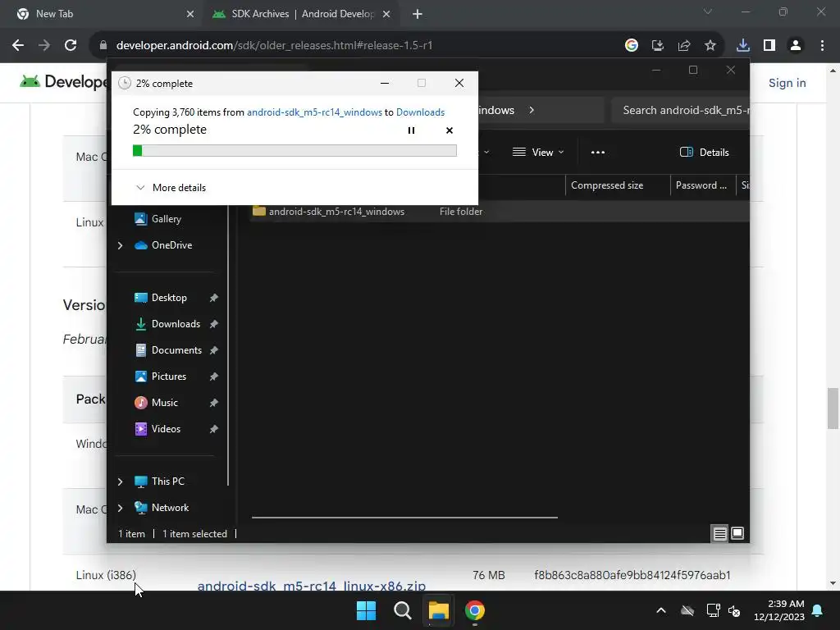This screenshot has width=840, height=630.
Task: Bookmark this page with the star
Action: pos(710,46)
